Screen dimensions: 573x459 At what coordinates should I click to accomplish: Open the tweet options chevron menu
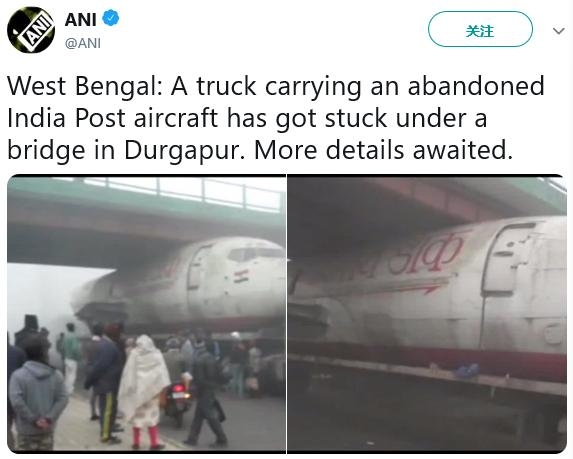point(558,31)
